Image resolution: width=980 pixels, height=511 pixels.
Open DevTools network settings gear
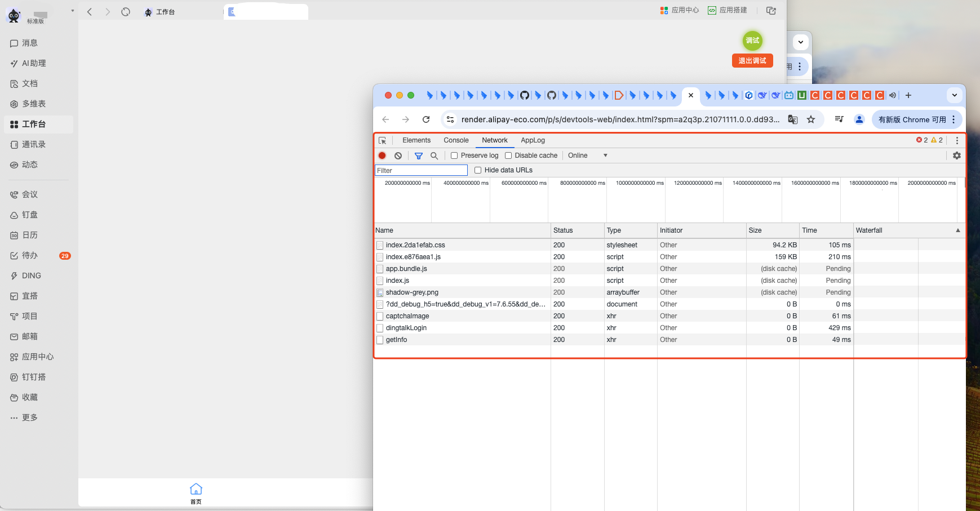click(957, 155)
